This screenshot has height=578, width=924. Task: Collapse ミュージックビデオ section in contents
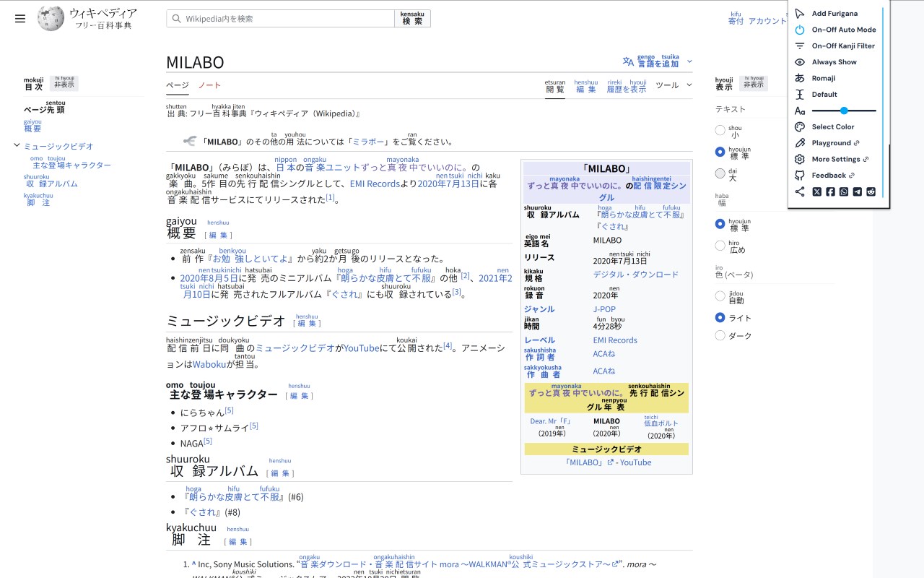[17, 146]
